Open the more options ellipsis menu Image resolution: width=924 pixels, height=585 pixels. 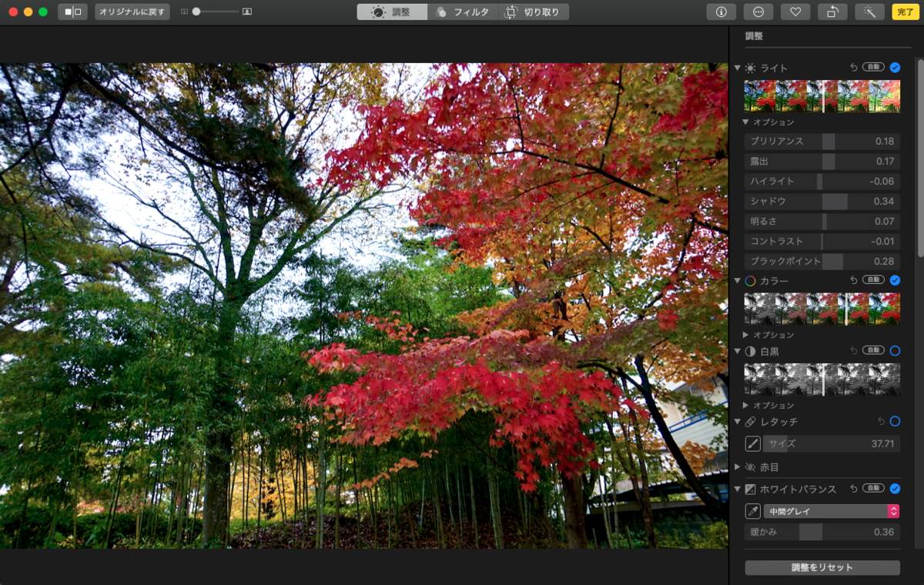759,12
